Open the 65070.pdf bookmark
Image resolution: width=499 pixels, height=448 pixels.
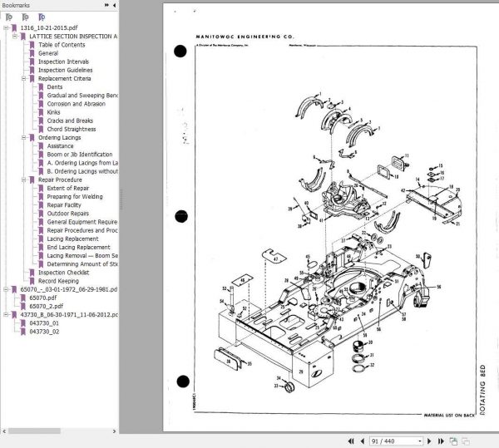[43, 298]
